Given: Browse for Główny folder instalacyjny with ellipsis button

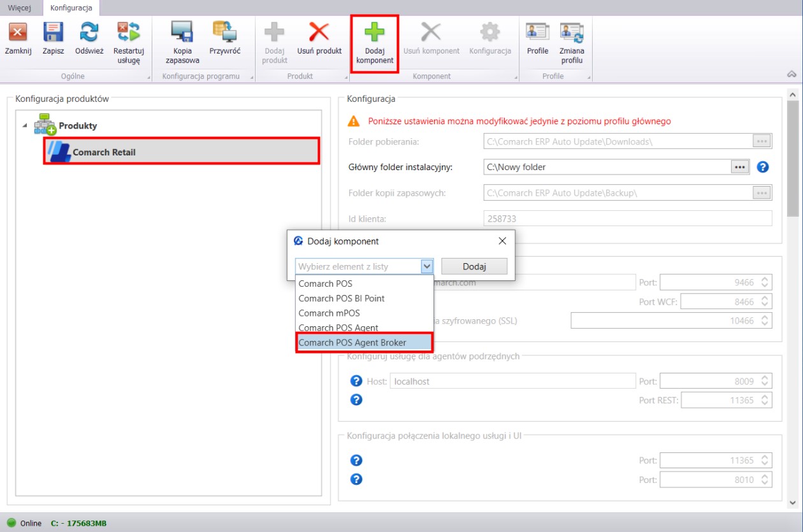Looking at the screenshot, I should coord(739,167).
